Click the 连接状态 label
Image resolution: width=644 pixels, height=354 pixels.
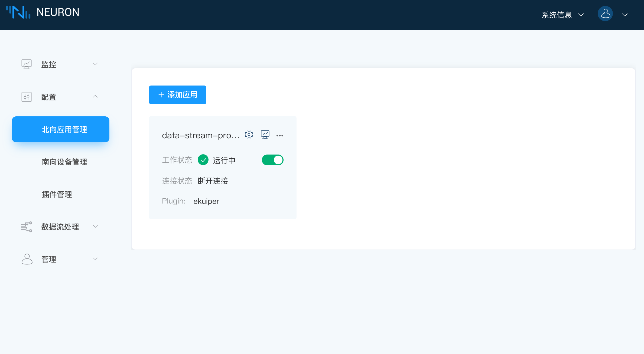[x=177, y=181]
